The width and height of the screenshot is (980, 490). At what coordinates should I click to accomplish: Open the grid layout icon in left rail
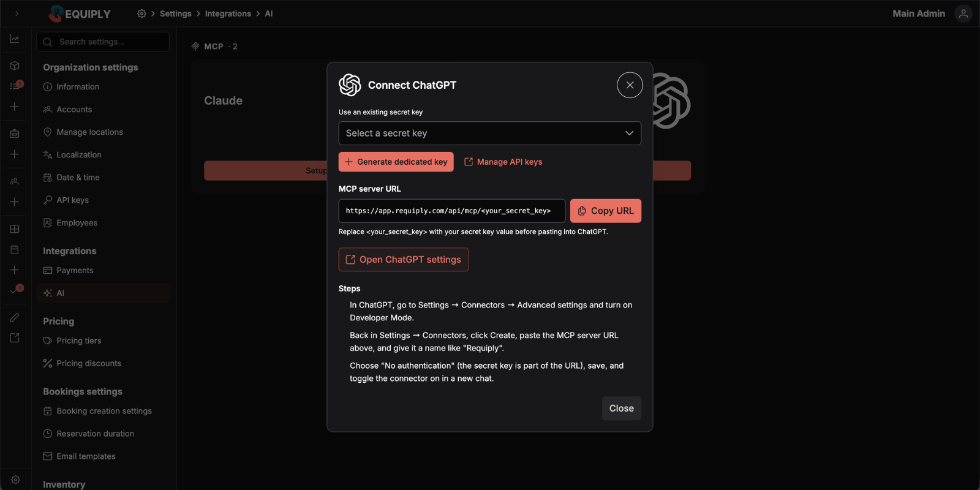15,229
